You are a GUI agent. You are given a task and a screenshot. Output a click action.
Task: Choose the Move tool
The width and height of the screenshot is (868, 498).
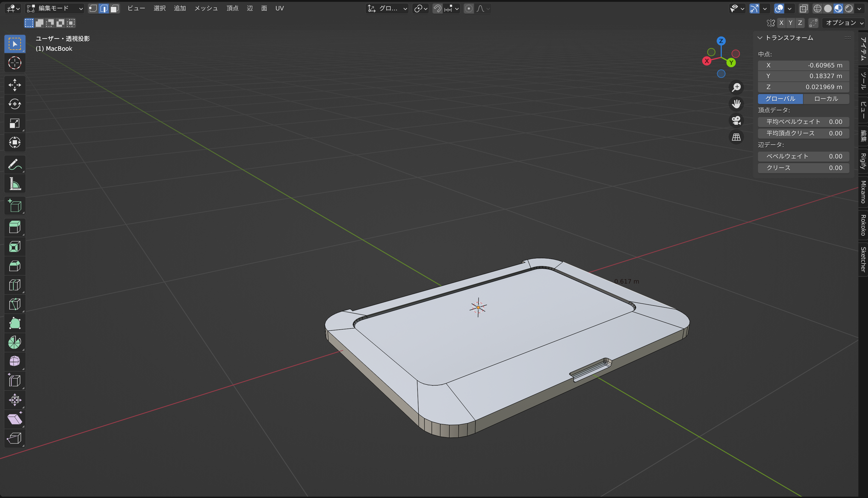click(15, 85)
